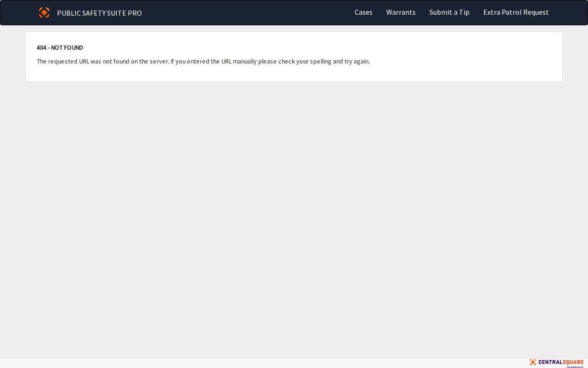Open the PUBLIC SAFETY SUITE PRO home link

[99, 13]
